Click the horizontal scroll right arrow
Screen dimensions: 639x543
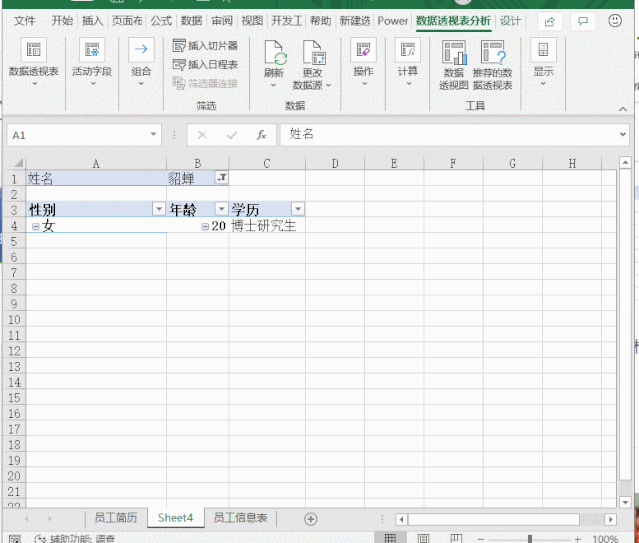coord(610,519)
